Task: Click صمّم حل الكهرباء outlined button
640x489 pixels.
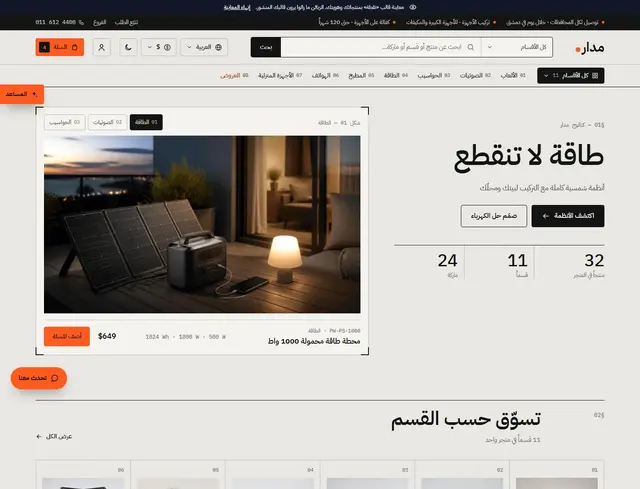Action: click(x=494, y=216)
